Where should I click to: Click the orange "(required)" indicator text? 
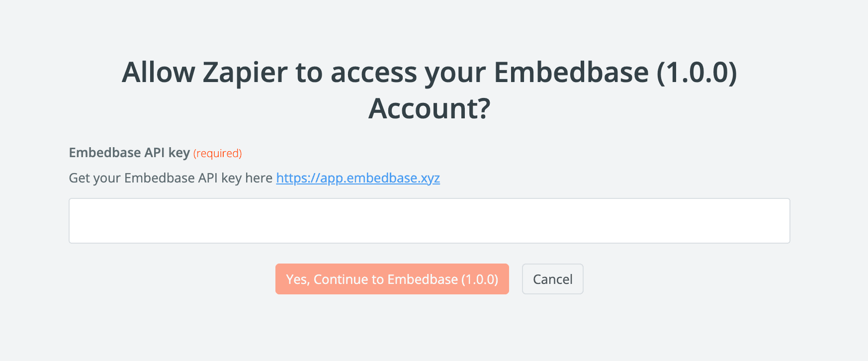coord(218,153)
